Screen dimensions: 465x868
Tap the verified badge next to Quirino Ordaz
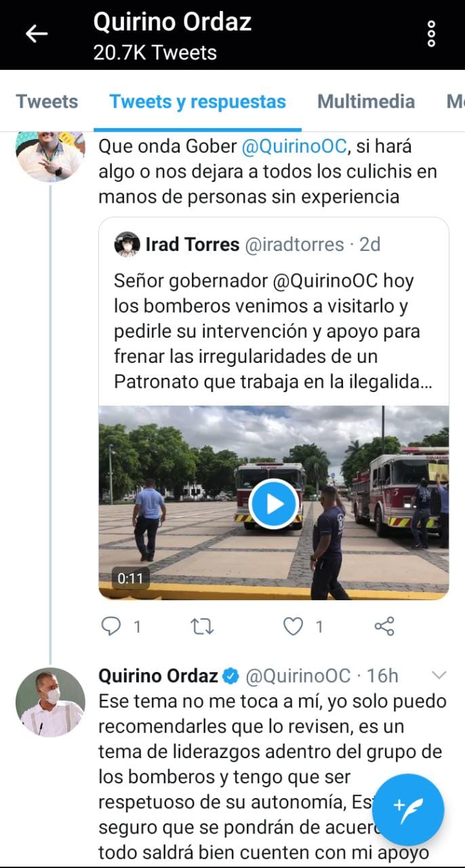coord(230,675)
